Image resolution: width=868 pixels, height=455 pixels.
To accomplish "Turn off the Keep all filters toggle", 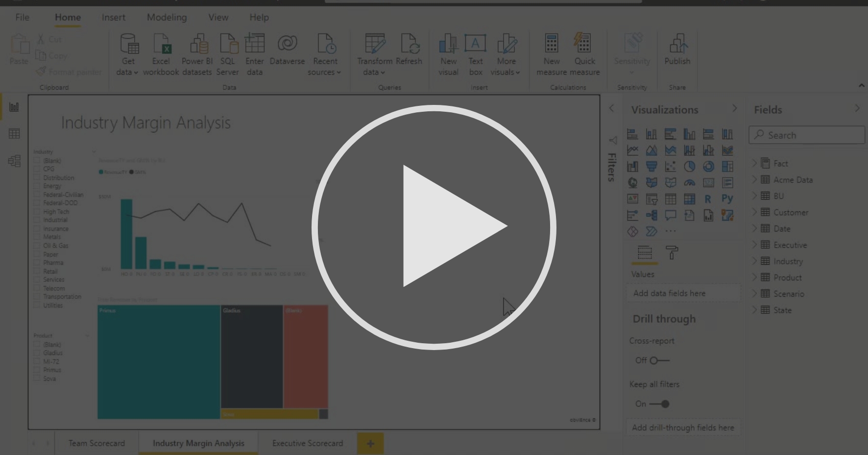I will (664, 404).
